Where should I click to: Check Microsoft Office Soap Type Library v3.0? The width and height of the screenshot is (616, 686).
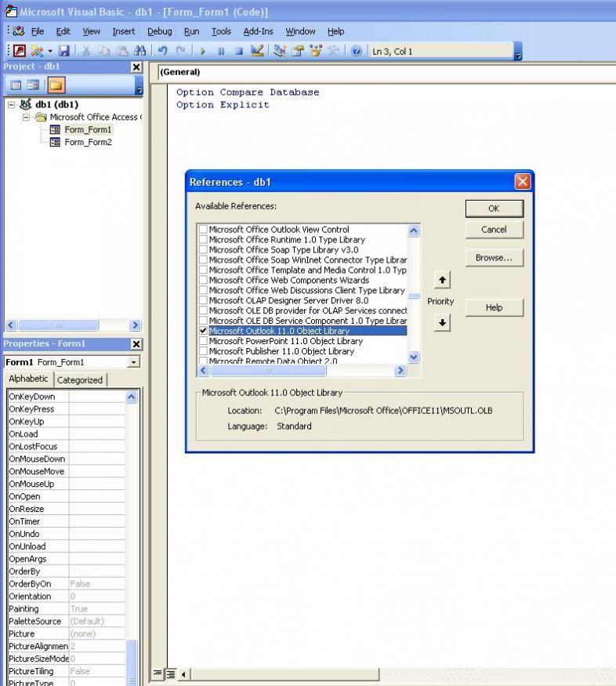click(203, 249)
